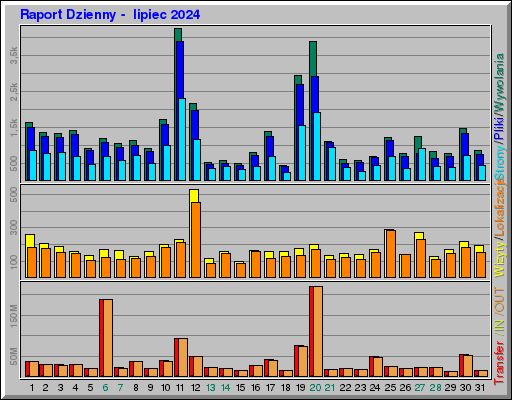Click day "26" on the x-axis
512x400 pixels.
coord(405,388)
